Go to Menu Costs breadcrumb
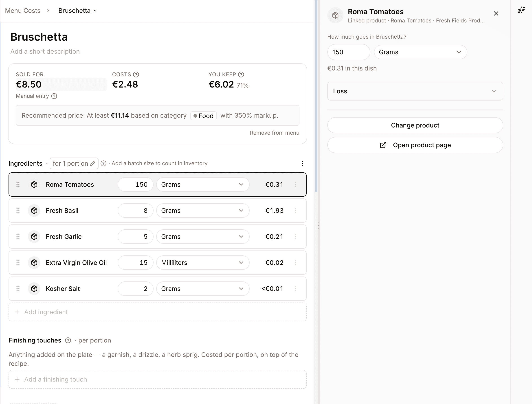 tap(23, 11)
